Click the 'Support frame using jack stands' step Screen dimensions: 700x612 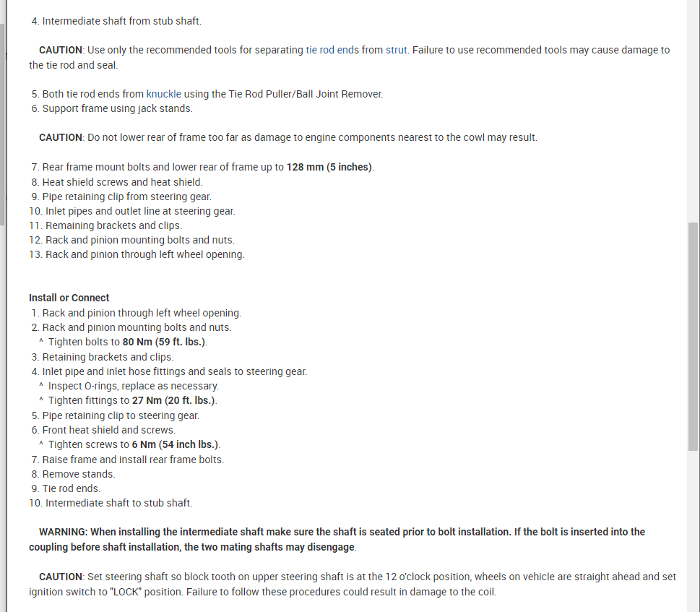pos(117,108)
